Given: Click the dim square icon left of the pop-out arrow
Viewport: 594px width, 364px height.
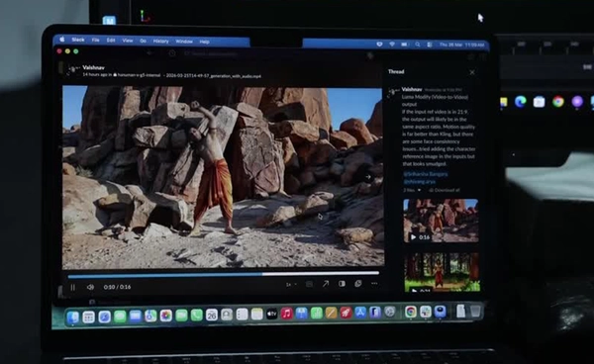Looking at the screenshot, I should 309,284.
